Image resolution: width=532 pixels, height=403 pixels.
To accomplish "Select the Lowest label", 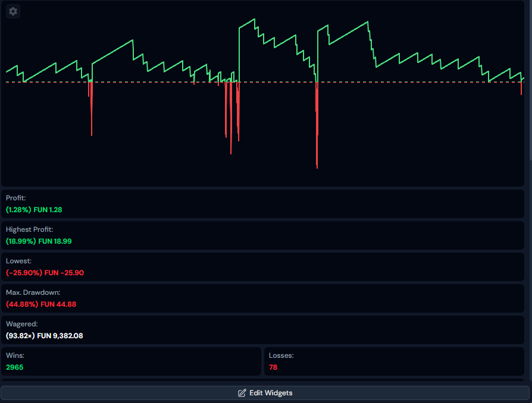I will 18,261.
